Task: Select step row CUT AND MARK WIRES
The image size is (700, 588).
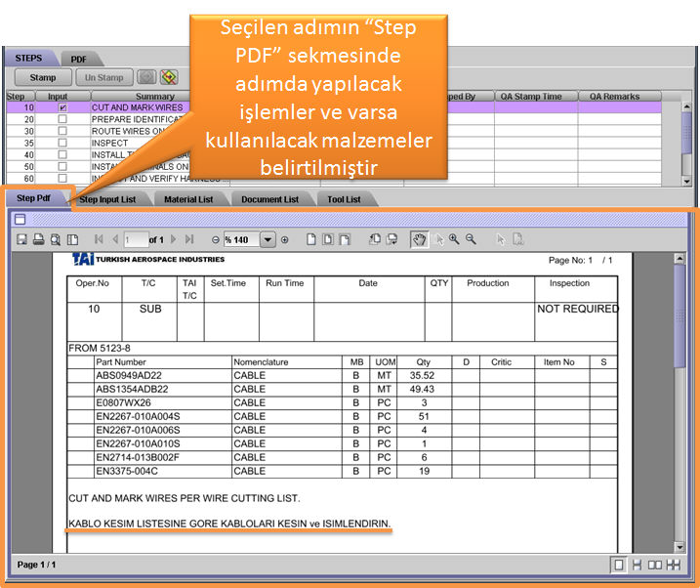Action: pyautogui.click(x=334, y=107)
